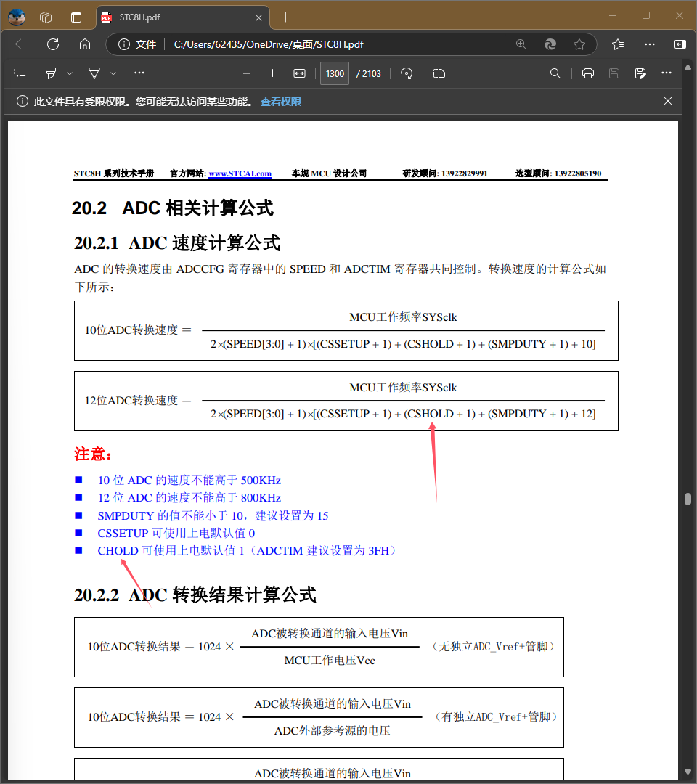Open more PDF toolbar options
The image size is (697, 784).
coord(667,73)
